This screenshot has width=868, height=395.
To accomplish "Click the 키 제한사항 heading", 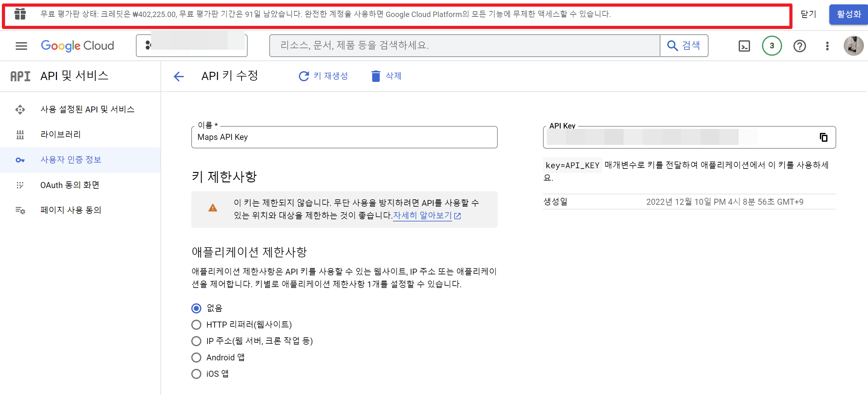I will pyautogui.click(x=224, y=176).
